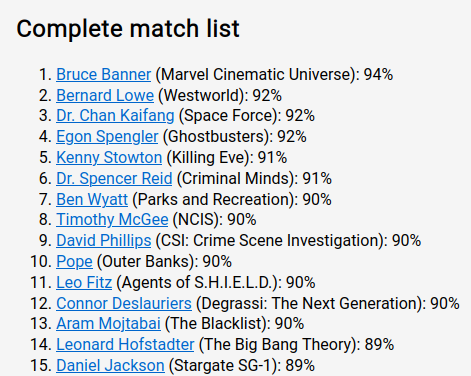471x376 pixels.
Task: Click the Stargate SG-1 89% text
Action: coord(242,366)
